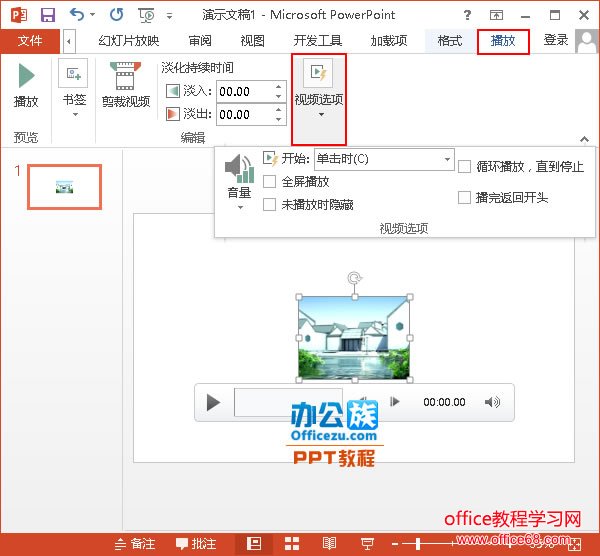
Task: Open PowerPoint Help question mark
Action: 467,15
